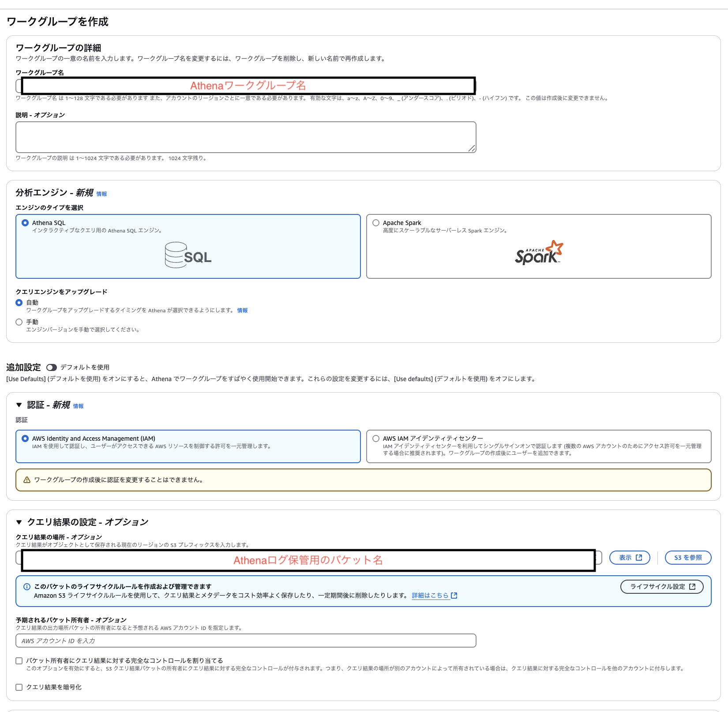The image size is (728, 712).
Task: Toggle the デフォルトを使用 switch
Action: pyautogui.click(x=52, y=367)
